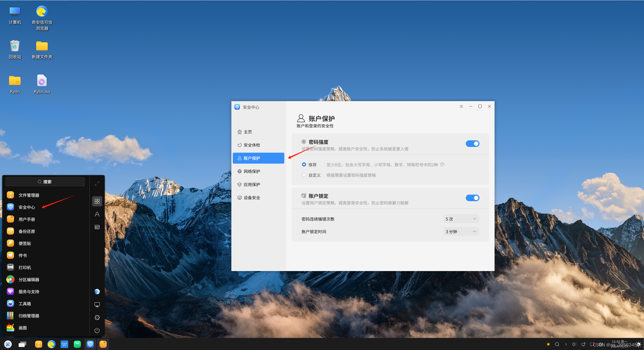This screenshot has width=644, height=350.
Task: Open settings gear in start menu sidebar
Action: pos(97,317)
